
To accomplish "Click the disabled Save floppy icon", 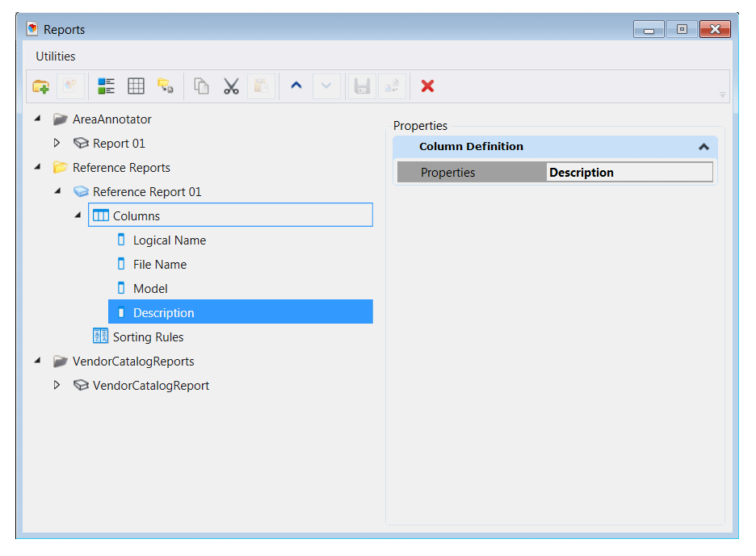I will (x=362, y=86).
